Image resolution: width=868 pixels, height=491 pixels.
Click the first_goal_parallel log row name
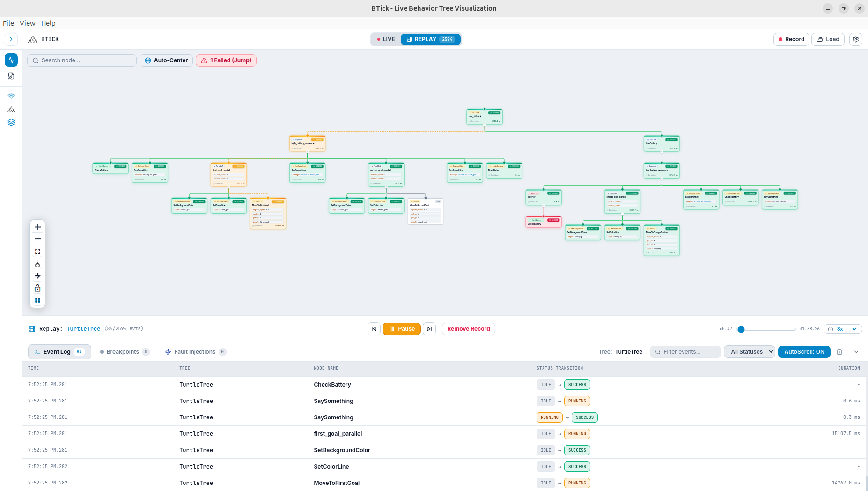click(x=338, y=434)
